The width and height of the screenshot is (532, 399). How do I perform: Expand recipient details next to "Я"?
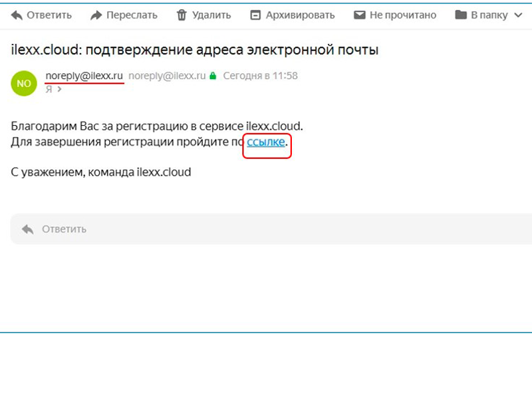point(59,89)
